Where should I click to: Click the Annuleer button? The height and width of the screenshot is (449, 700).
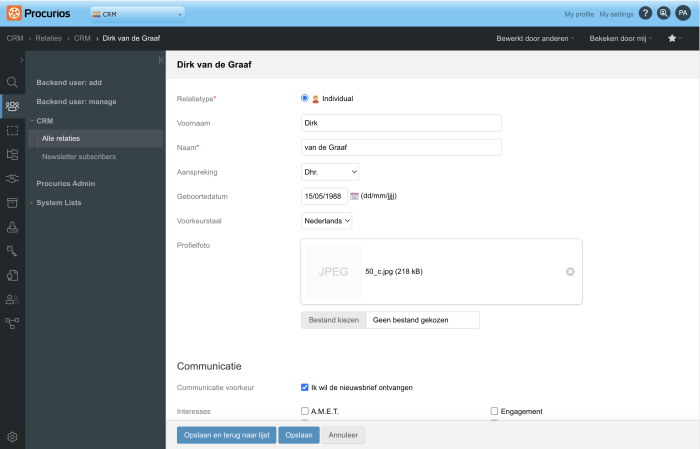(343, 435)
